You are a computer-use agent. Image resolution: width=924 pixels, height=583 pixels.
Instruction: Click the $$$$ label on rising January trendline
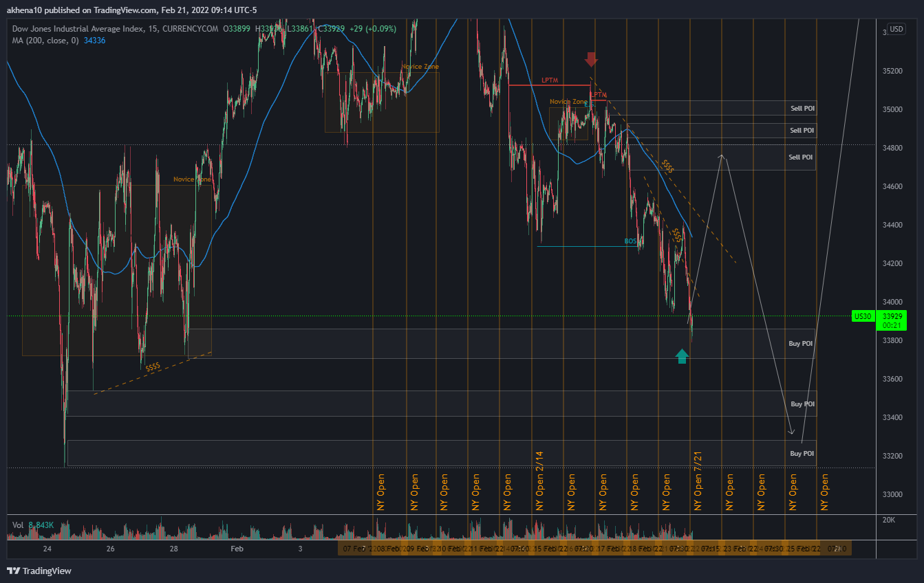coord(153,367)
